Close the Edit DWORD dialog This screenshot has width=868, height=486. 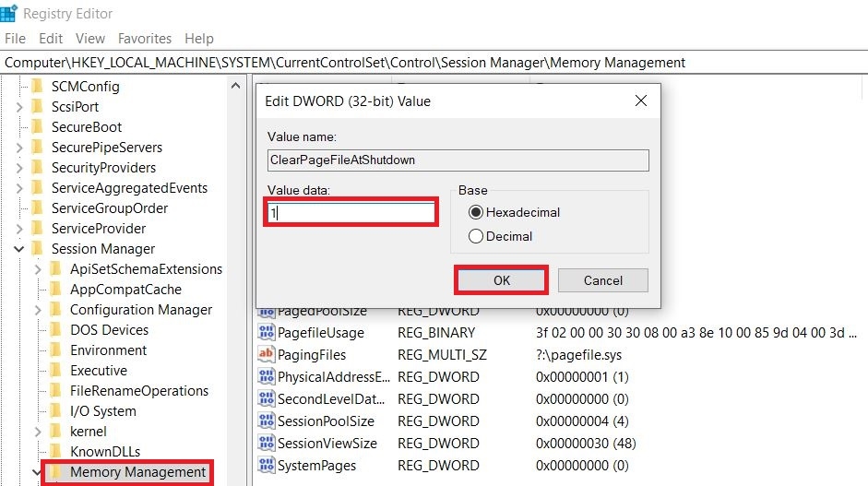tap(641, 101)
